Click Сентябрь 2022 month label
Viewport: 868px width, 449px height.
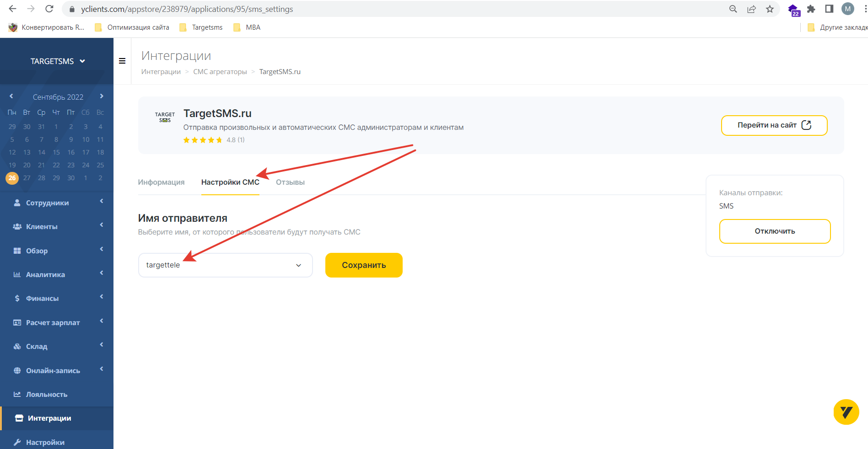click(58, 97)
